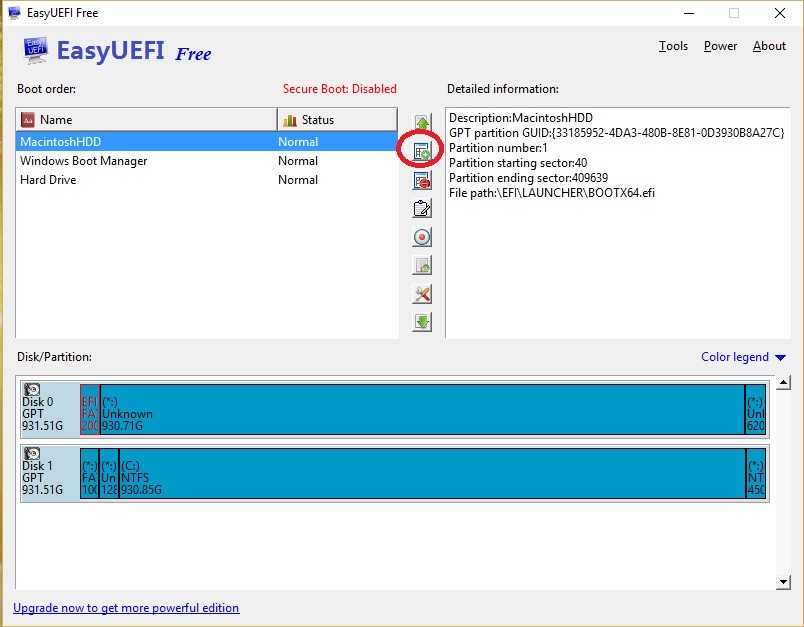Image resolution: width=804 pixels, height=627 pixels.
Task: Click the File path BOOTX64.efi line
Action: tap(552, 193)
